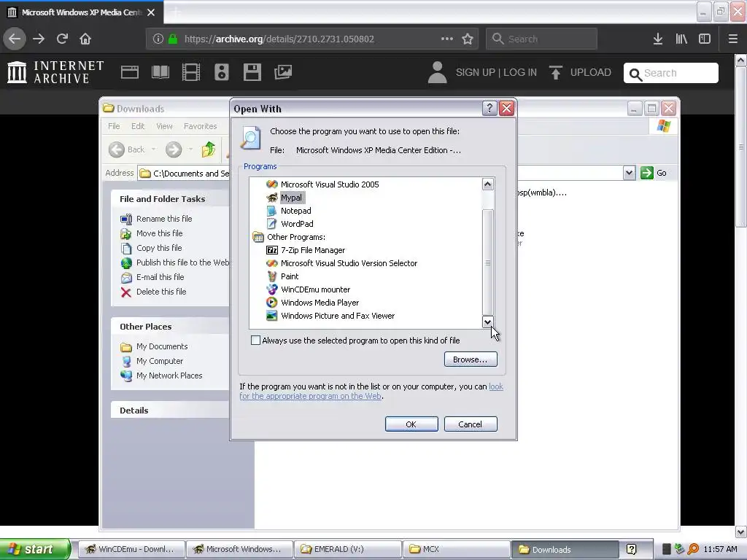Viewport: 747px width, 560px height.
Task: Open the Favorites menu in Downloads window
Action: coord(200,126)
